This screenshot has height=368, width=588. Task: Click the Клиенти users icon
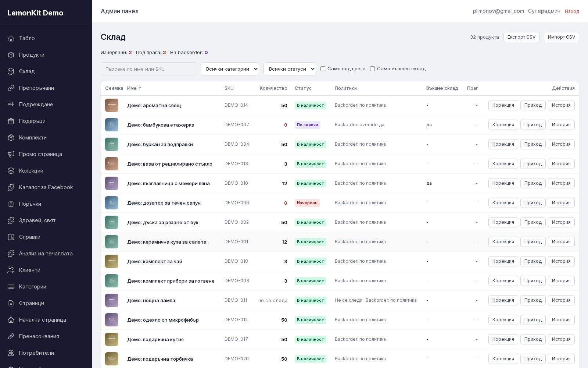(11, 270)
